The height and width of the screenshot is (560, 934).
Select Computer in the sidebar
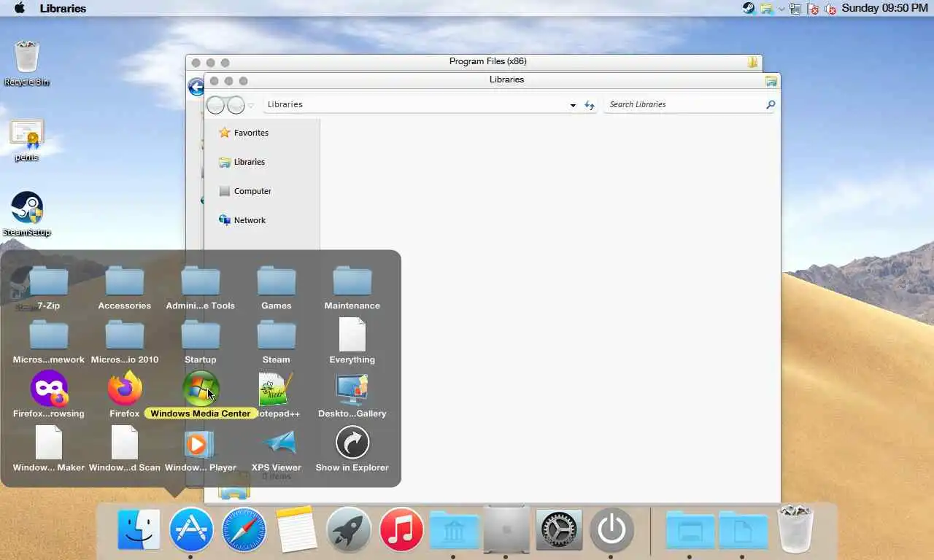point(245,191)
